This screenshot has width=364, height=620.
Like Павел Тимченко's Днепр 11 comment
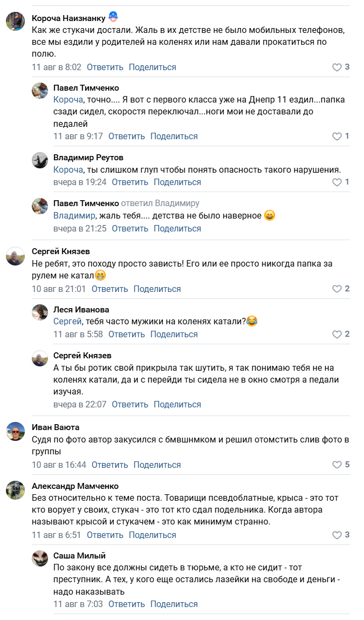click(337, 137)
